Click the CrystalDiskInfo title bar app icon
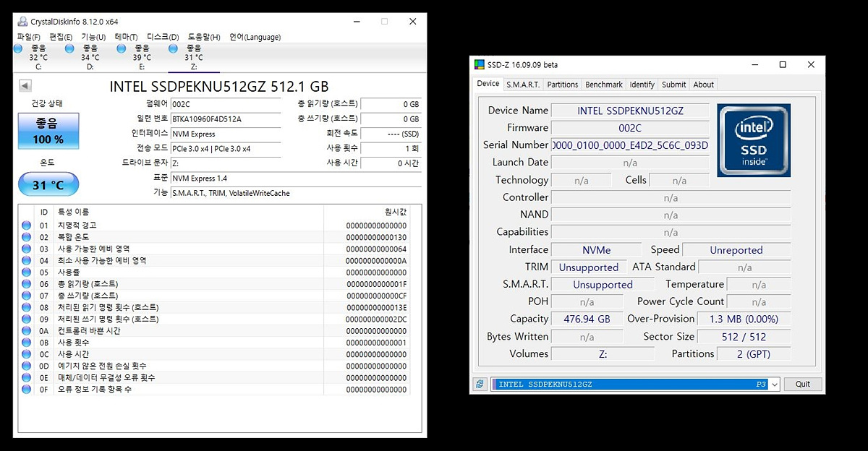868x451 pixels. click(x=22, y=22)
